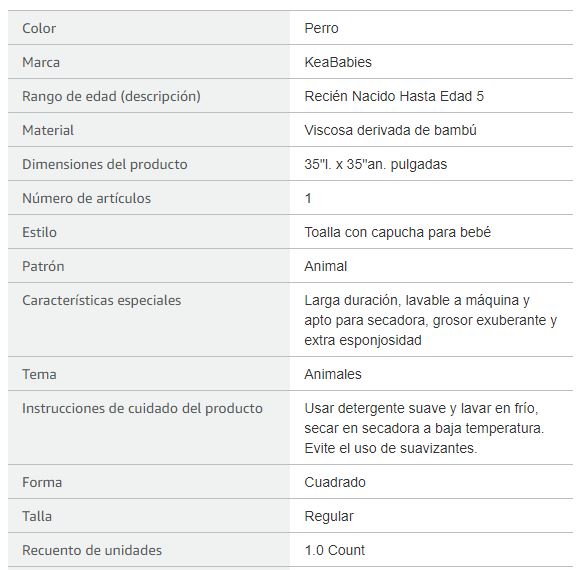Select the Perro color value
The image size is (583, 570).
(x=321, y=28)
